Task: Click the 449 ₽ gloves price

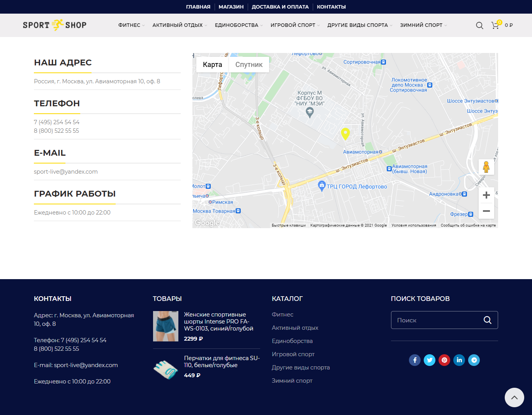Action: [192, 375]
